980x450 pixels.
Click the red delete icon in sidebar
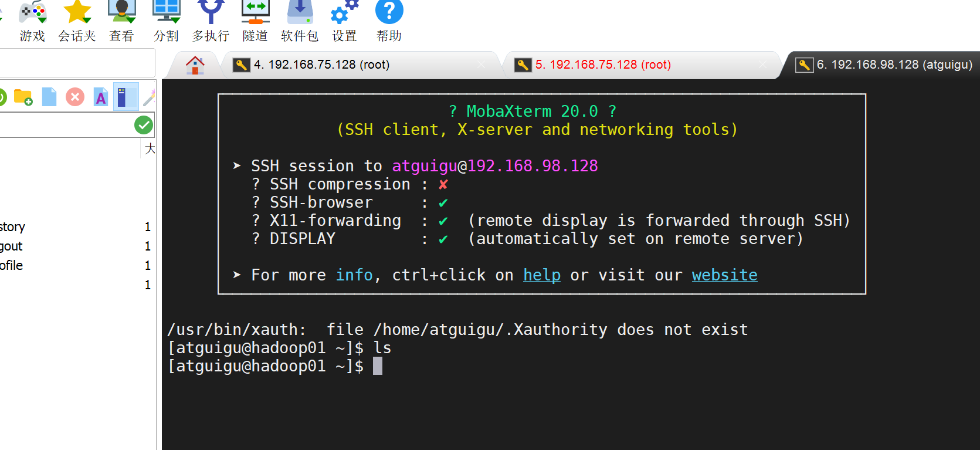tap(75, 97)
